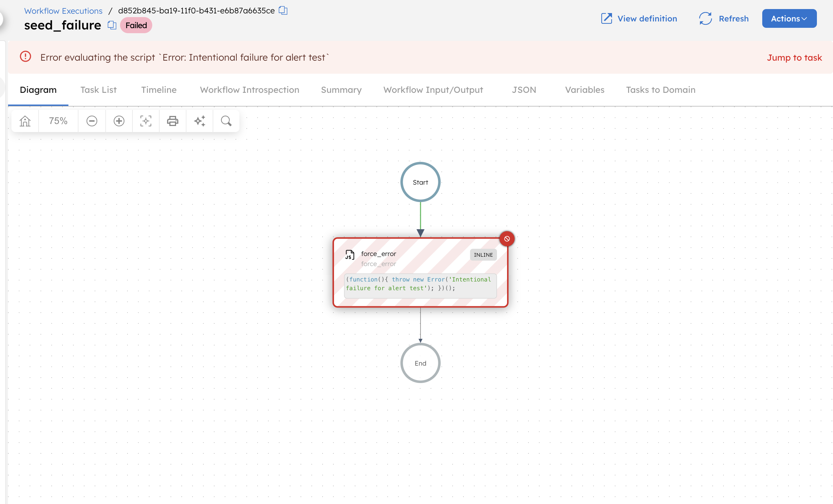
Task: Click the home/reset zoom icon in diagram toolbar
Action: tap(25, 121)
